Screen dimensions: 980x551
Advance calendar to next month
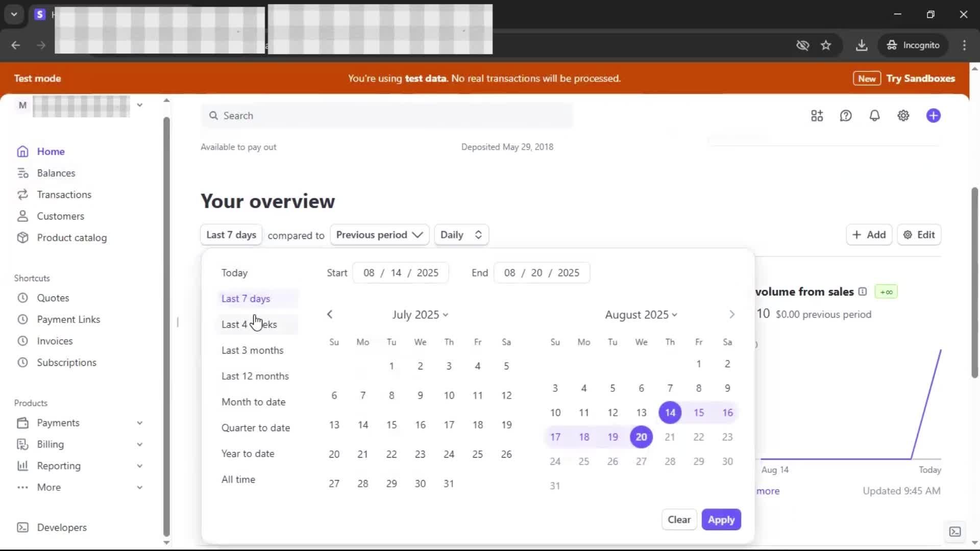pos(731,315)
